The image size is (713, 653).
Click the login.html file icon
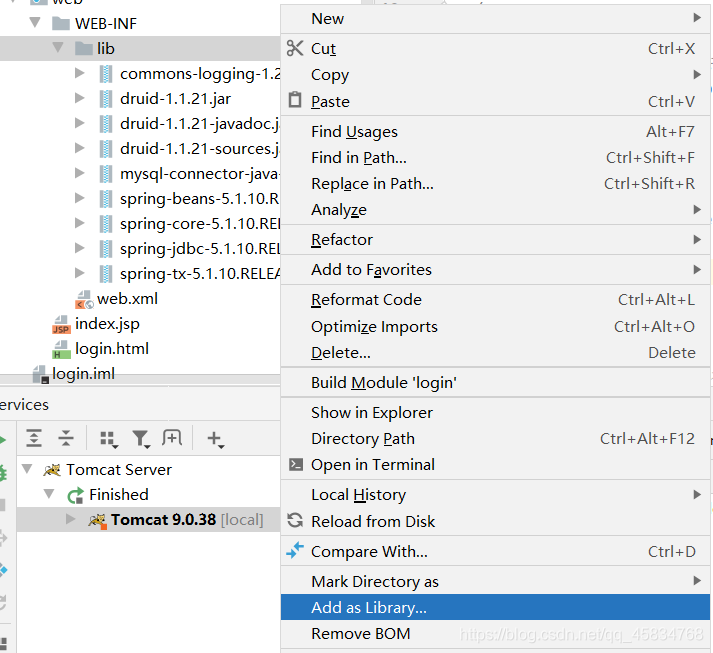(61, 349)
